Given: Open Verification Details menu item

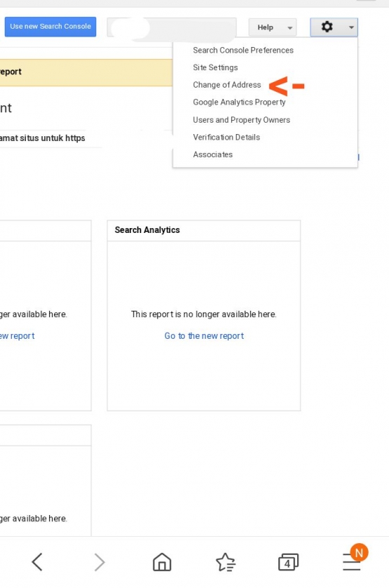Looking at the screenshot, I should [226, 137].
